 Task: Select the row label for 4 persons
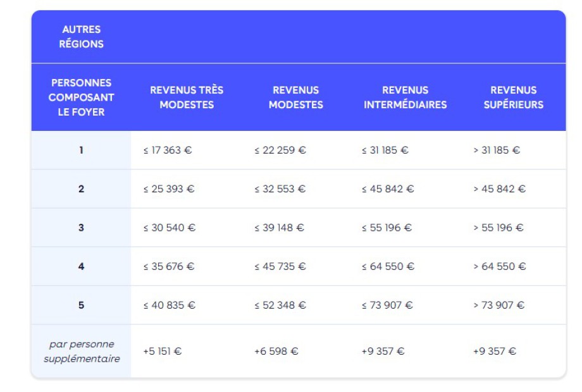(81, 267)
